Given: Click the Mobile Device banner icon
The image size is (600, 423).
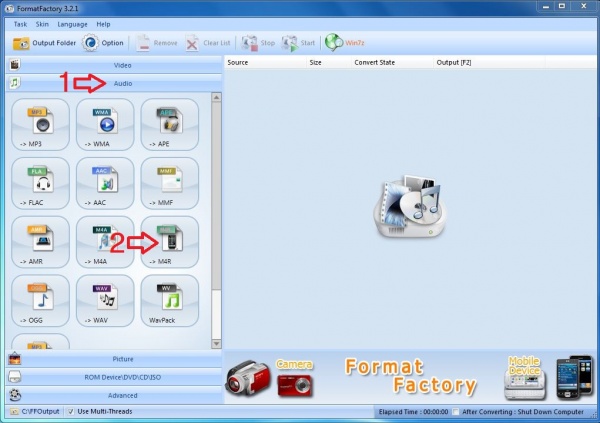Looking at the screenshot, I should [524, 378].
